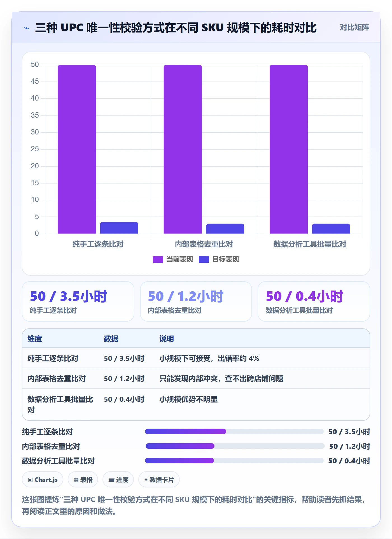Click the progress bar for 内部表格去重比对
Screen dimensions: 392x539
click(235, 446)
